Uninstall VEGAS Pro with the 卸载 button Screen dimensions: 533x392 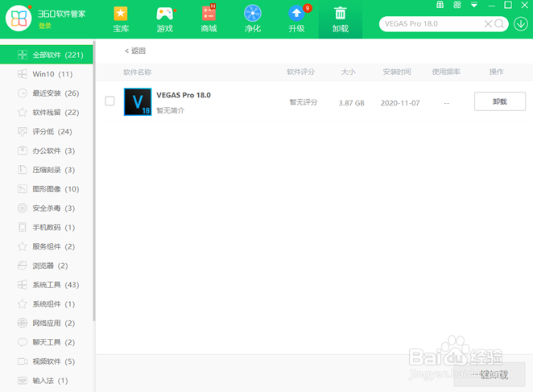500,101
